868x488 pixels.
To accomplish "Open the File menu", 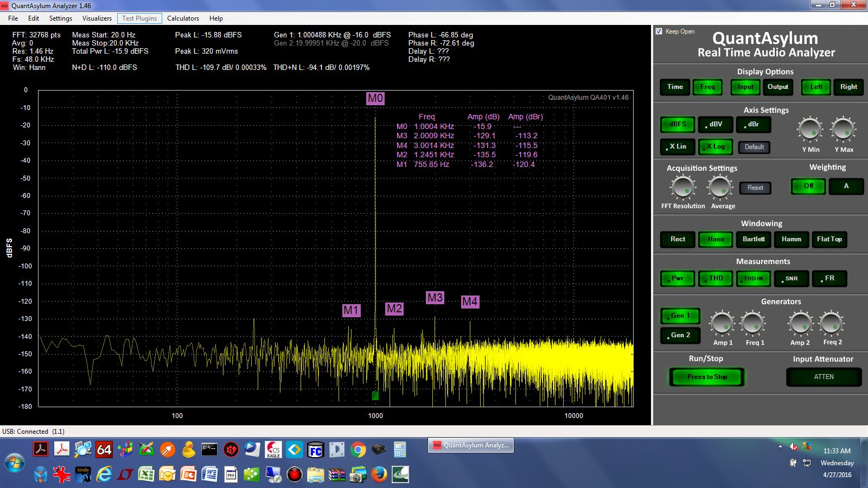I will [x=13, y=18].
